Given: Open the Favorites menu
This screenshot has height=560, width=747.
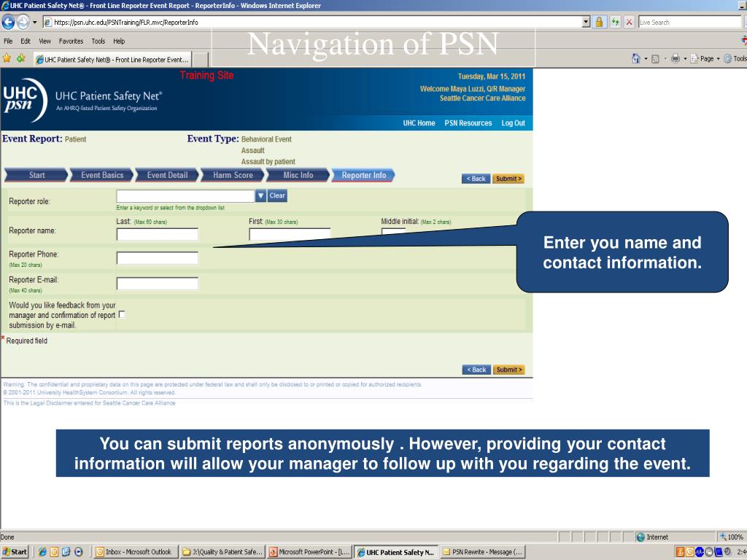Looking at the screenshot, I should coord(71,41).
